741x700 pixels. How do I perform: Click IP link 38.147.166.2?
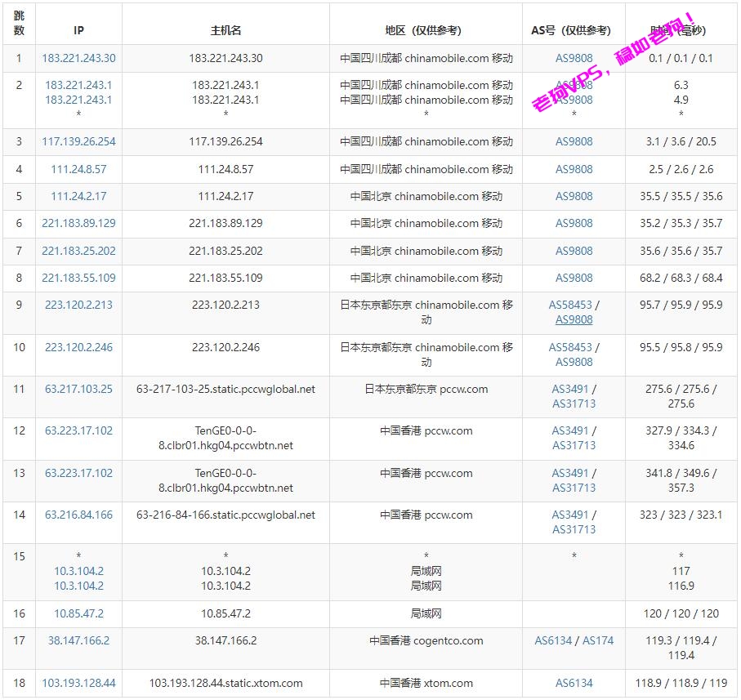coord(78,640)
